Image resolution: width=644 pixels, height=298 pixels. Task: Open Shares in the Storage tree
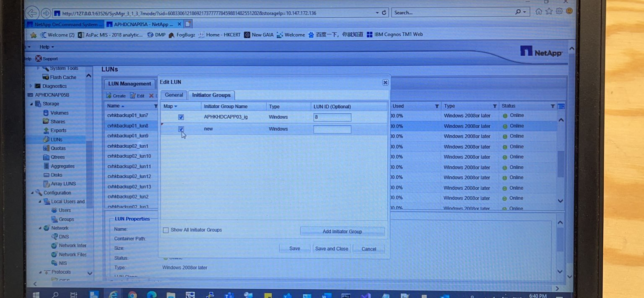point(58,122)
